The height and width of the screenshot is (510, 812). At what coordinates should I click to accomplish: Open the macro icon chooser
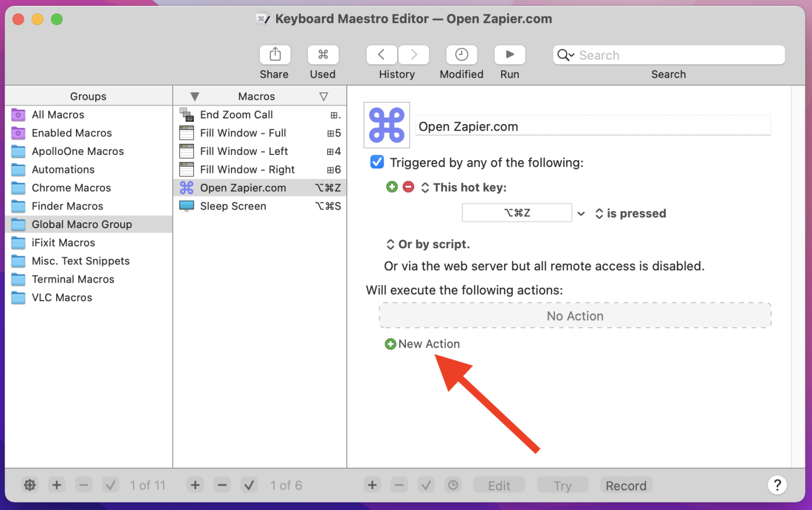click(387, 125)
